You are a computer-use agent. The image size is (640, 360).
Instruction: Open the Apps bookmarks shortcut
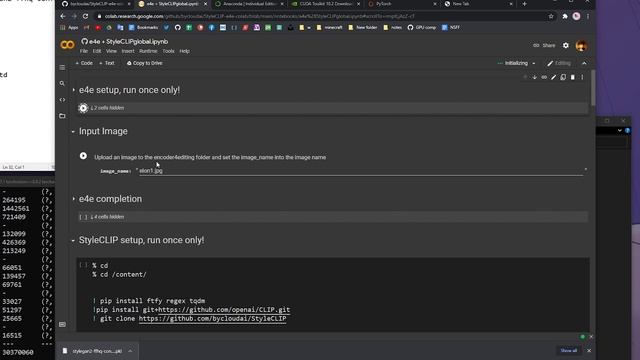pos(69,27)
